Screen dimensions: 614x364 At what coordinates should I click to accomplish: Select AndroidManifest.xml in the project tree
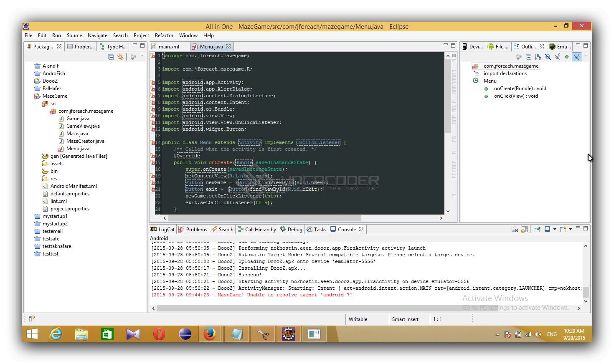point(74,186)
